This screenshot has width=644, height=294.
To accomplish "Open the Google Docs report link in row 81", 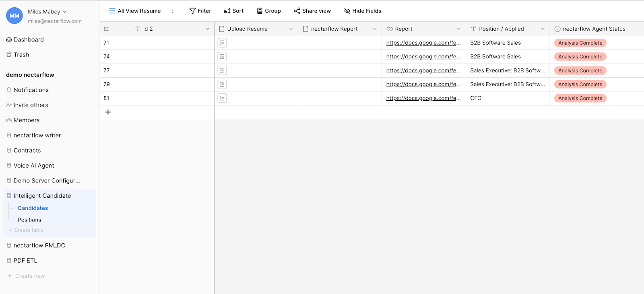I will point(423,98).
